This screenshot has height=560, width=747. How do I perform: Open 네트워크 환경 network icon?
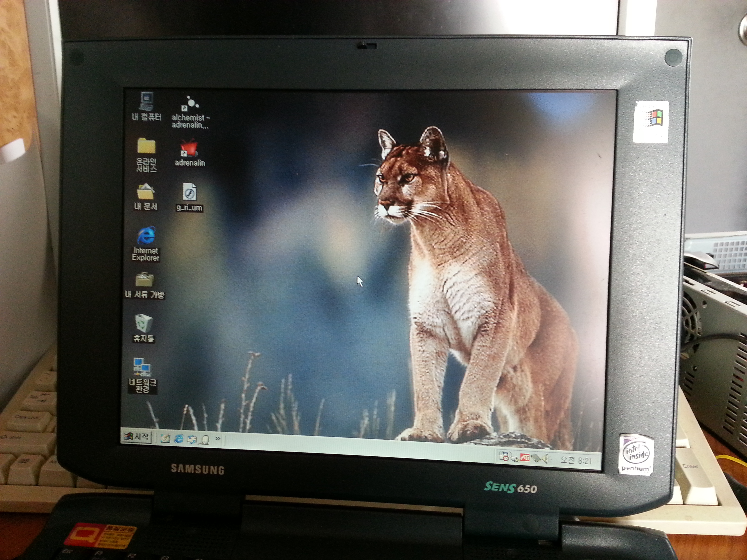point(142,375)
